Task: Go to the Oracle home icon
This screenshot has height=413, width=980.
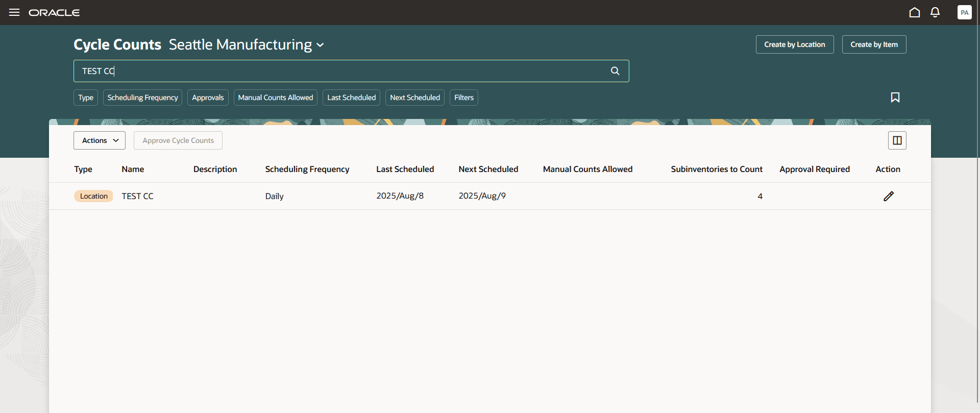Action: pos(915,12)
